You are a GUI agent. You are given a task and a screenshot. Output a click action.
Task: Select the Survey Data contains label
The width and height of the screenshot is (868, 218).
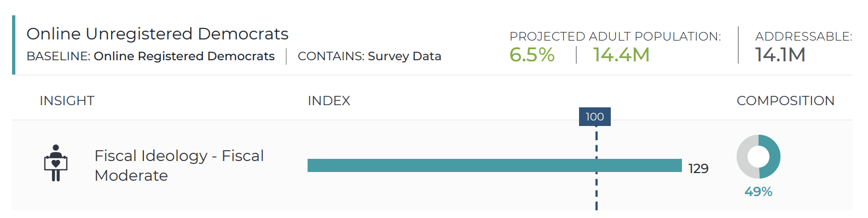(404, 56)
